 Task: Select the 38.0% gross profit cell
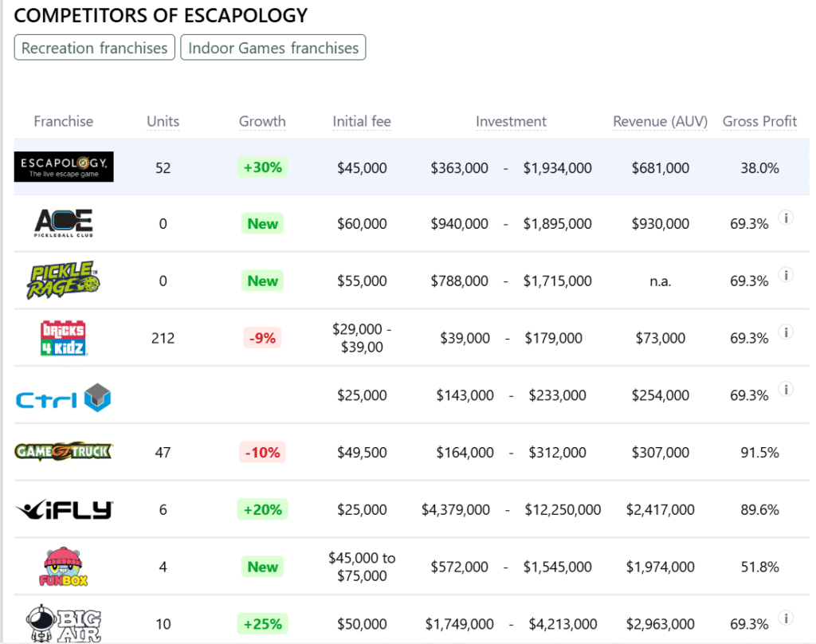point(759,167)
